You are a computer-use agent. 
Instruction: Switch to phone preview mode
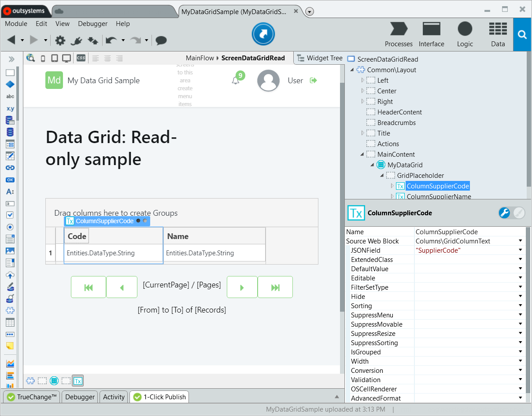click(42, 58)
